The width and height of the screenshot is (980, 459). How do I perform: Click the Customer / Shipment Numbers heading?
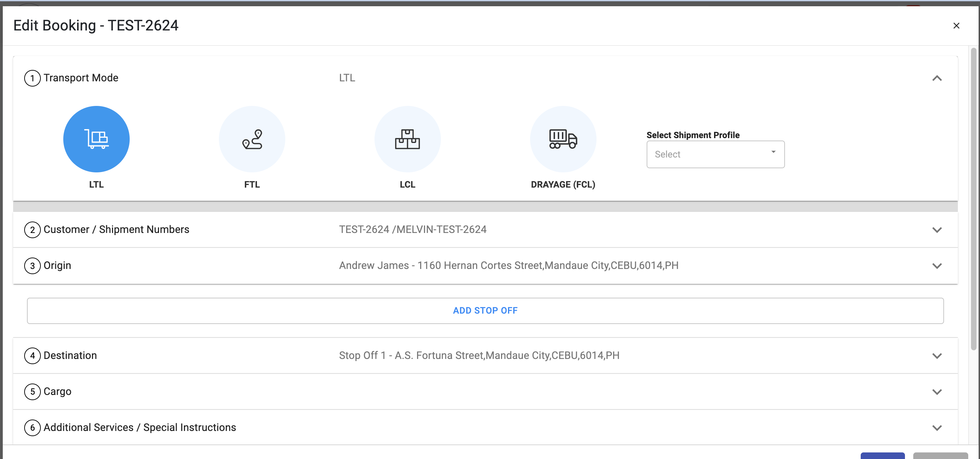pos(116,229)
